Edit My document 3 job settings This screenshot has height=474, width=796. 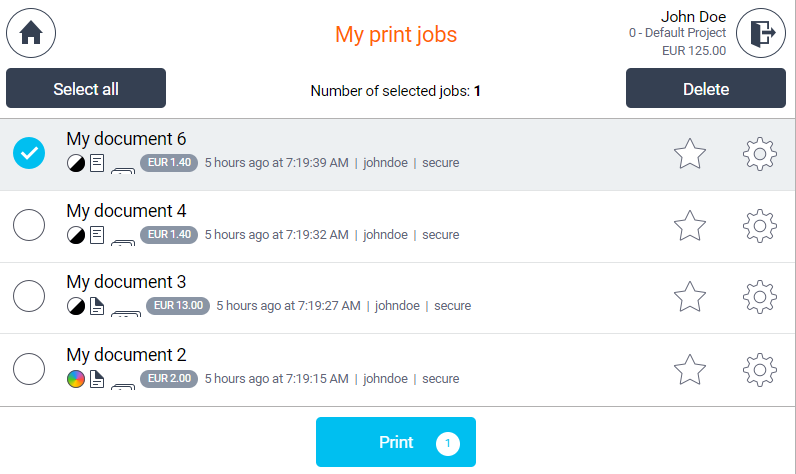[760, 297]
